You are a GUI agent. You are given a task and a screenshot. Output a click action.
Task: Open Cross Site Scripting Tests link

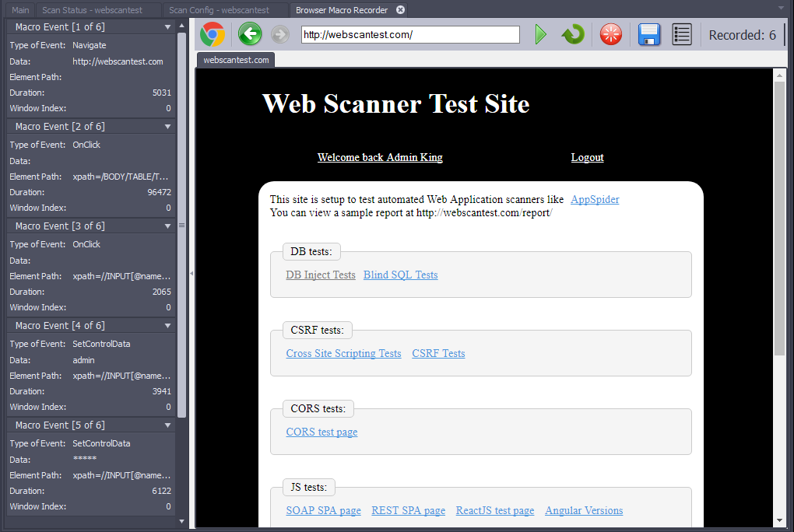[x=343, y=353]
